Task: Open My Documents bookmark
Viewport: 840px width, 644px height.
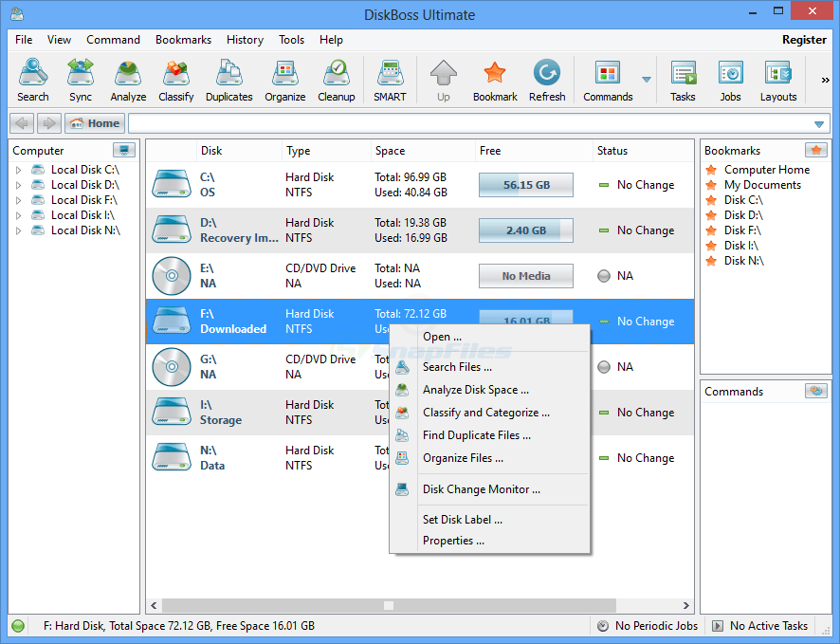Action: (x=761, y=185)
